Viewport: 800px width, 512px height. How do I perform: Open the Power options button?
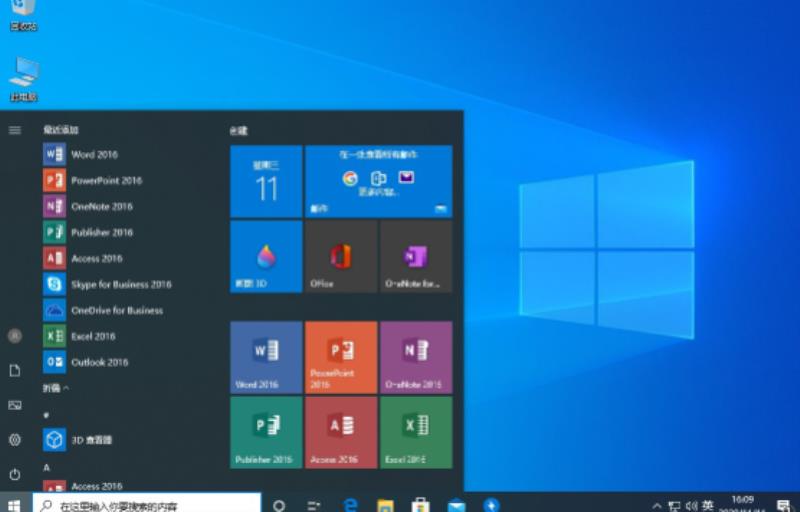click(x=15, y=474)
